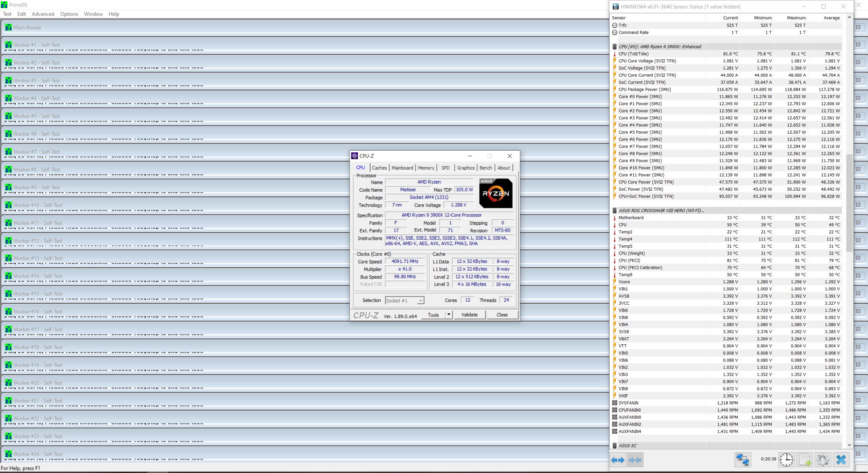The image size is (868, 473).
Task: Select Temp4 111 °C sensor row
Action: (726, 239)
